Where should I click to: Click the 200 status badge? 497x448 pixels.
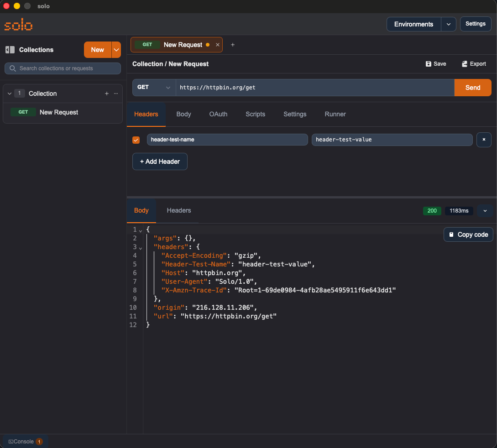[x=432, y=211]
